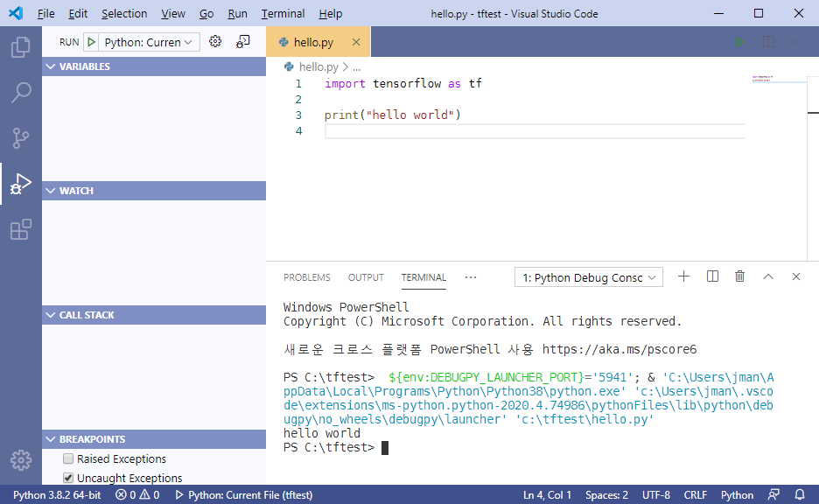Open the Go menu
The height and width of the screenshot is (504, 819).
[206, 14]
